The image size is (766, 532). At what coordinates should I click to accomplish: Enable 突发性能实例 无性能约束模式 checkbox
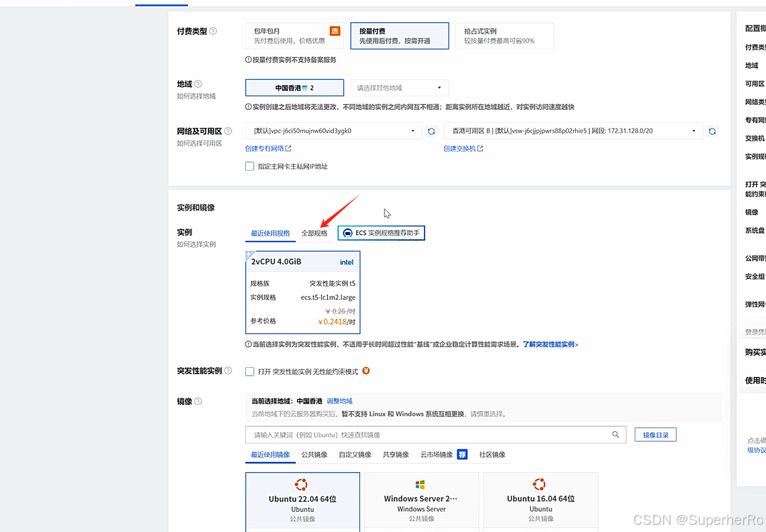[249, 371]
